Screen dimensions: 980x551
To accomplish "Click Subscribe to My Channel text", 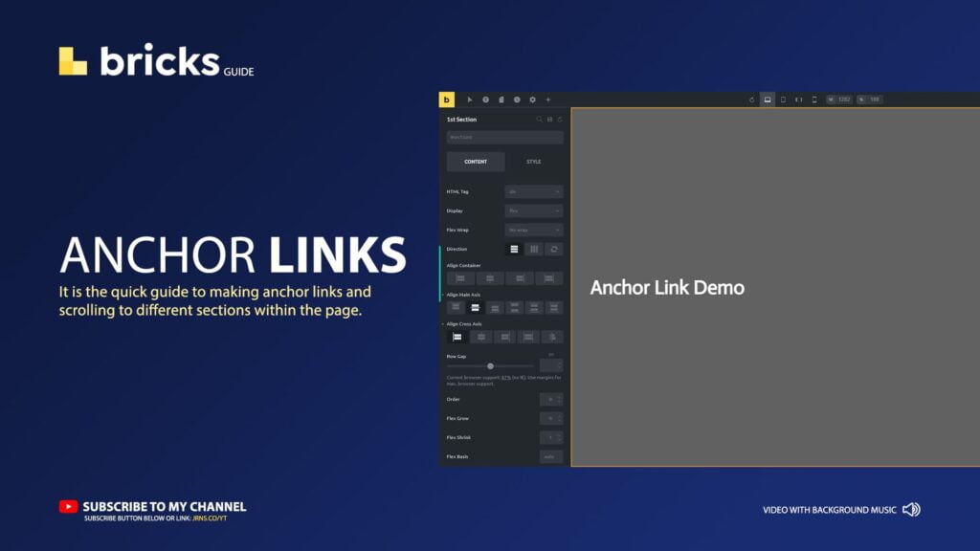I will click(x=165, y=507).
